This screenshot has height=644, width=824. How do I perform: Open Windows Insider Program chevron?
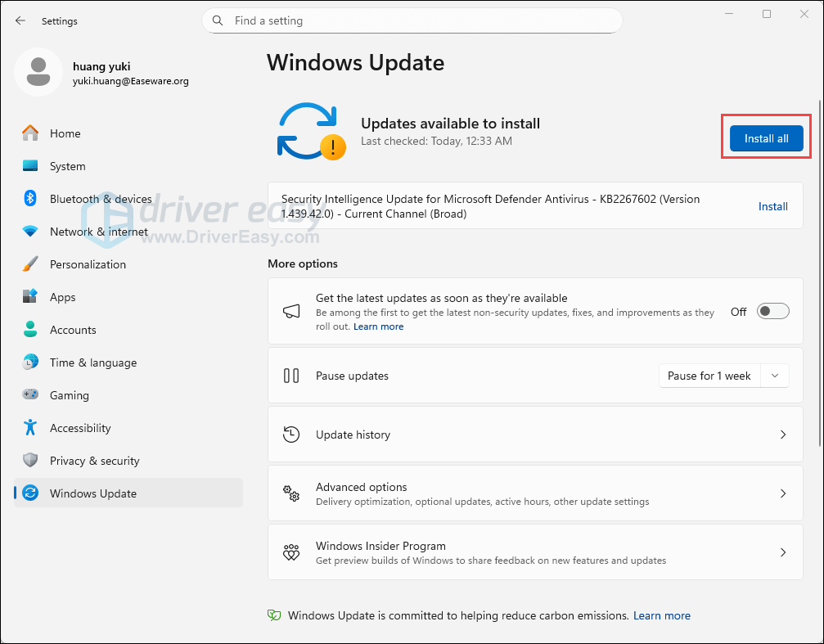[782, 552]
